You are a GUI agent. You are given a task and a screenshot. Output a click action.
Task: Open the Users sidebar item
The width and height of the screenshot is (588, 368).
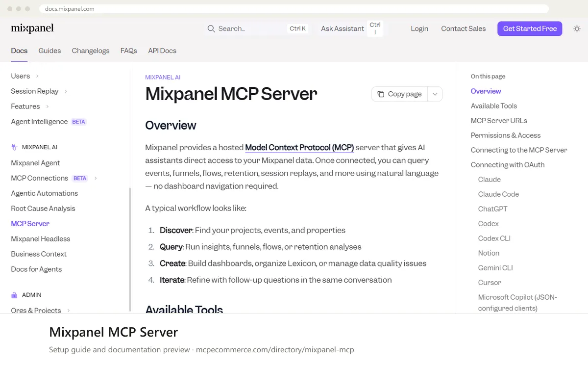(x=21, y=76)
